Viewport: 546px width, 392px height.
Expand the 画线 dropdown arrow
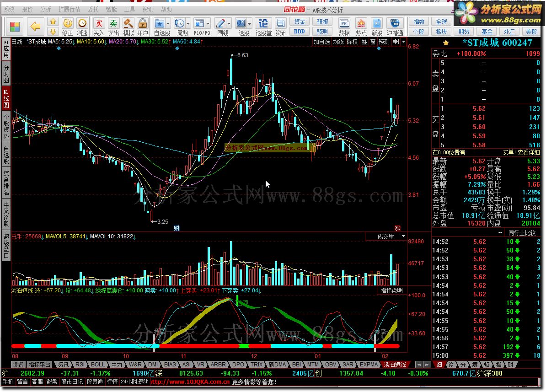point(229,24)
